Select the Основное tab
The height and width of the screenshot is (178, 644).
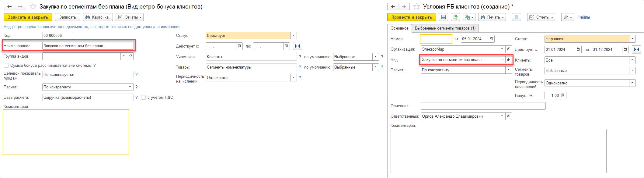point(399,28)
